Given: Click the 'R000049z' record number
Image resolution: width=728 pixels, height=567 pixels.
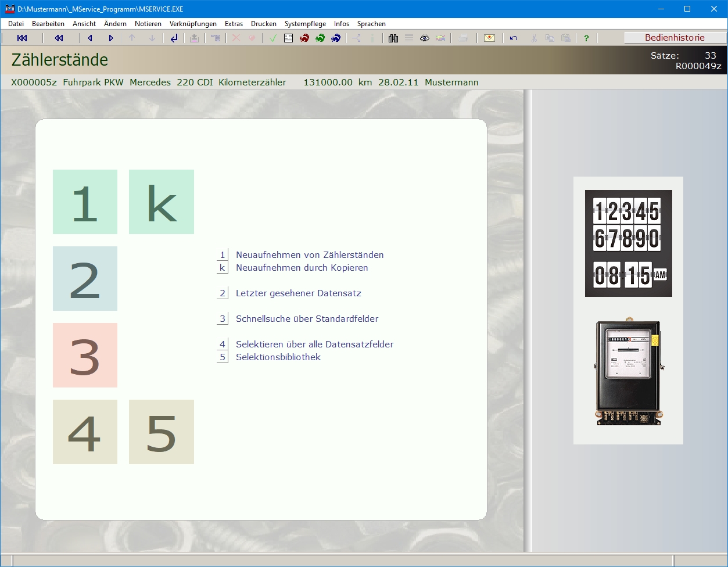Looking at the screenshot, I should [698, 66].
